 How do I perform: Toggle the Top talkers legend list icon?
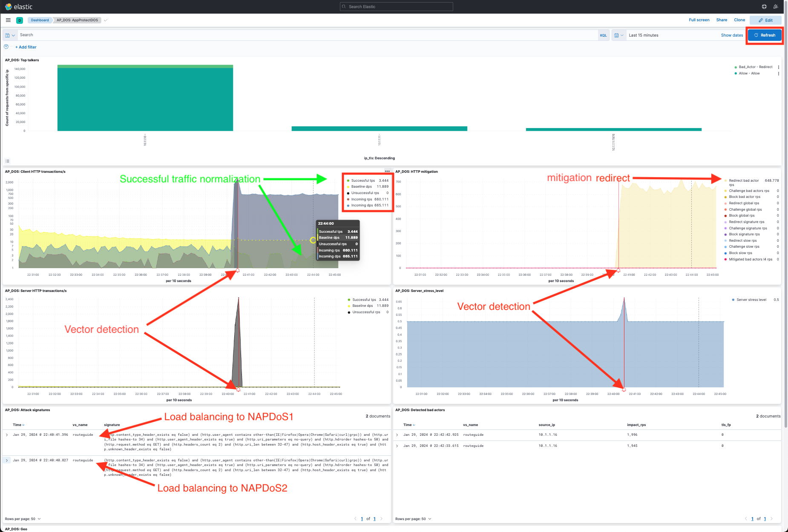click(x=7, y=161)
